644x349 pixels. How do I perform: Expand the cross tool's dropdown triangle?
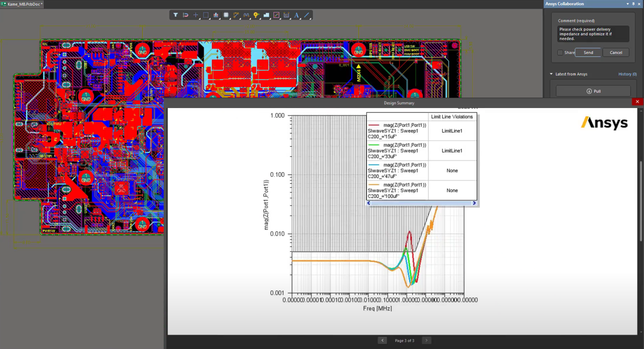click(x=200, y=19)
